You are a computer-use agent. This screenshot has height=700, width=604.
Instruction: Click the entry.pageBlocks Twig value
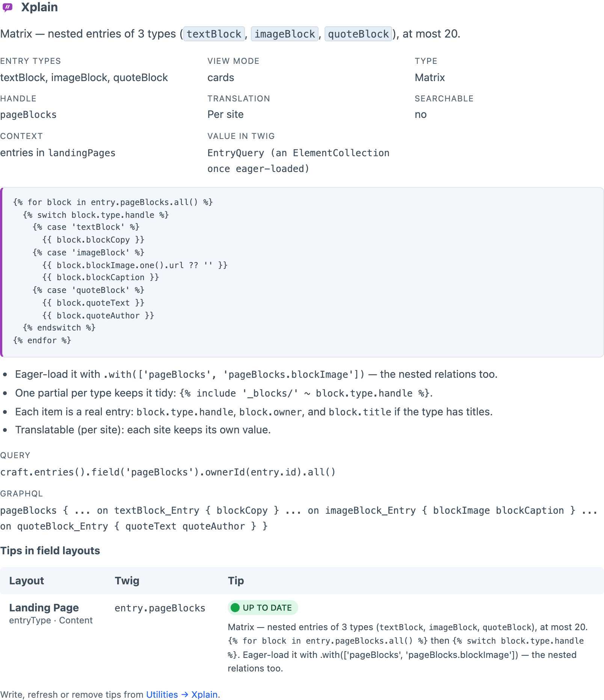coord(160,608)
